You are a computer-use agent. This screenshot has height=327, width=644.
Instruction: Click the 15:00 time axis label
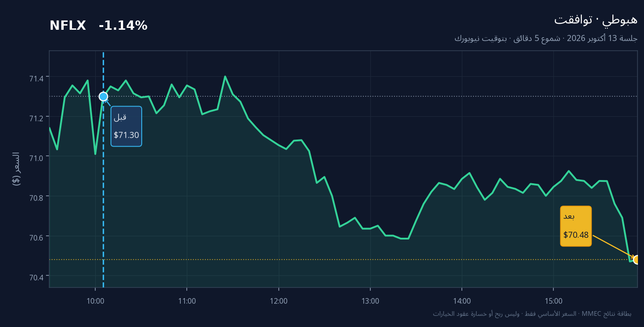[553, 301]
